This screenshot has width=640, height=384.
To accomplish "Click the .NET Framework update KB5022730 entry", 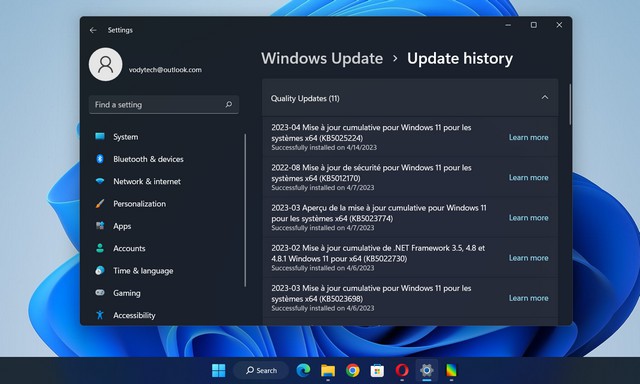I will click(x=410, y=257).
